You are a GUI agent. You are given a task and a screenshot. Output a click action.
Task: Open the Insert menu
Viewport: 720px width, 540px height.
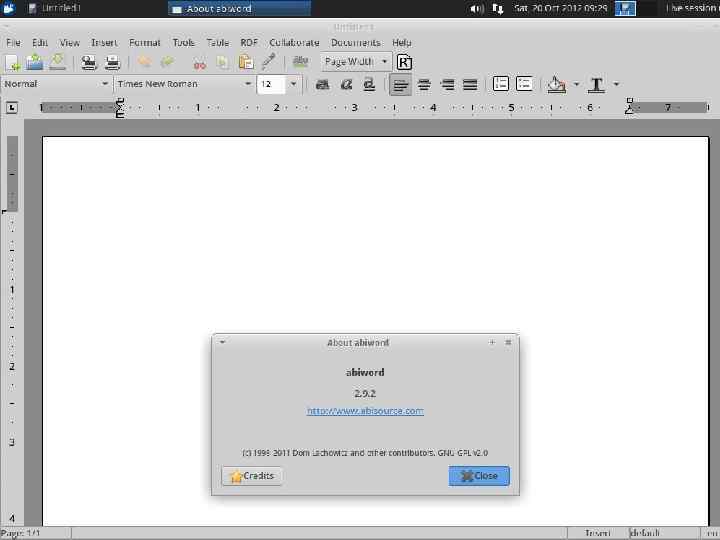tap(104, 43)
